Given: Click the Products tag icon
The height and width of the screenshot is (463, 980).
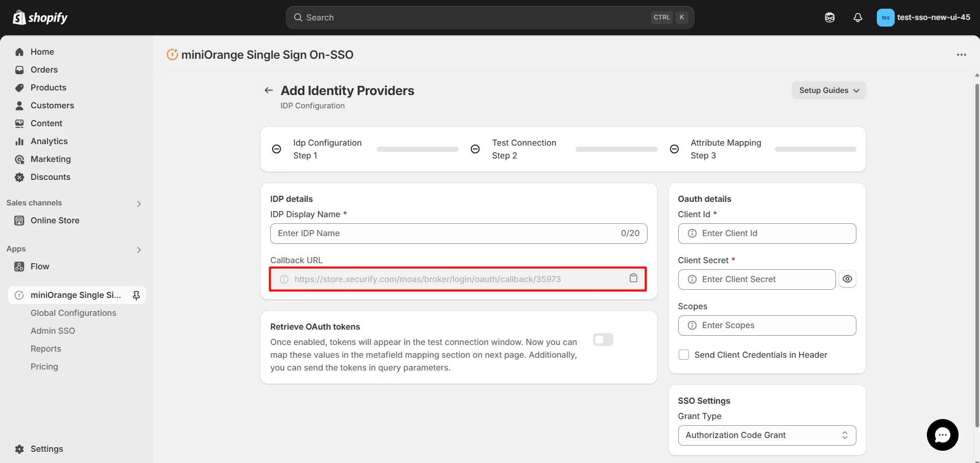Looking at the screenshot, I should pos(19,87).
